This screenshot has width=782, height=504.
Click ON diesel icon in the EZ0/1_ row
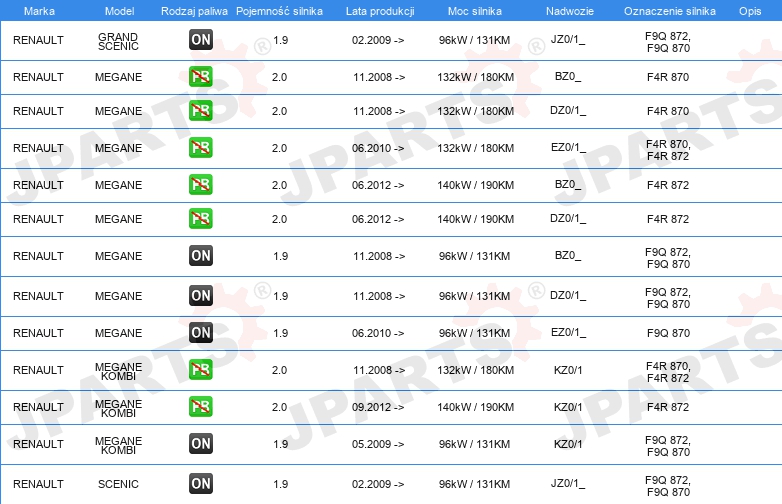tap(201, 333)
